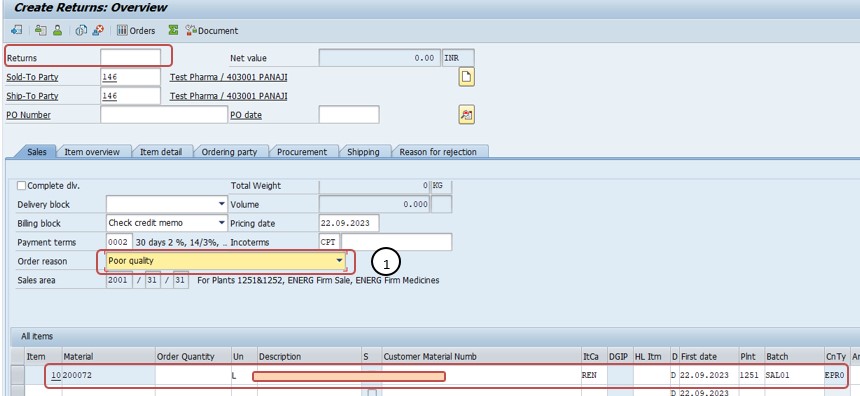Image resolution: width=860 pixels, height=396 pixels.
Task: Open the Shipping tab
Action: click(x=363, y=152)
